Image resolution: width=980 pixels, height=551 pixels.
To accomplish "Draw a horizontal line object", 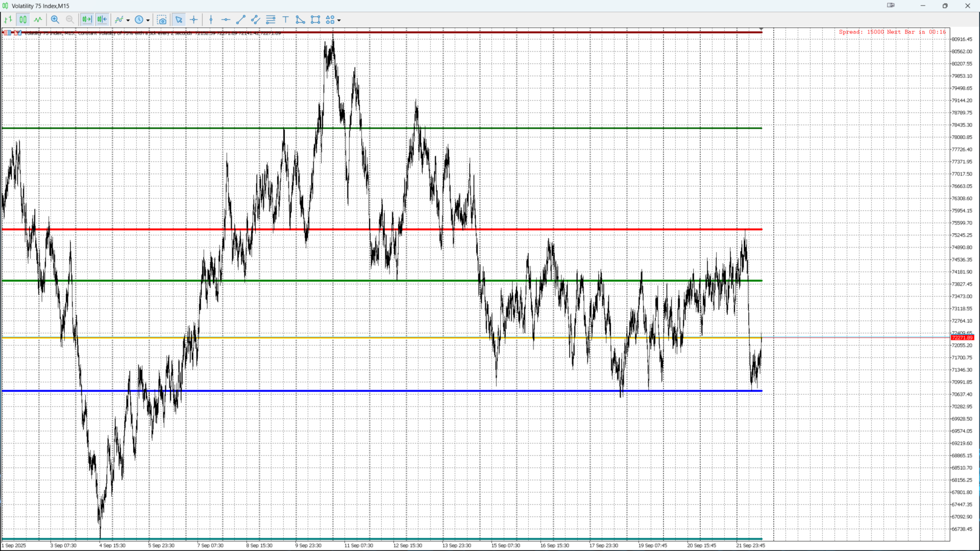I will tap(226, 20).
